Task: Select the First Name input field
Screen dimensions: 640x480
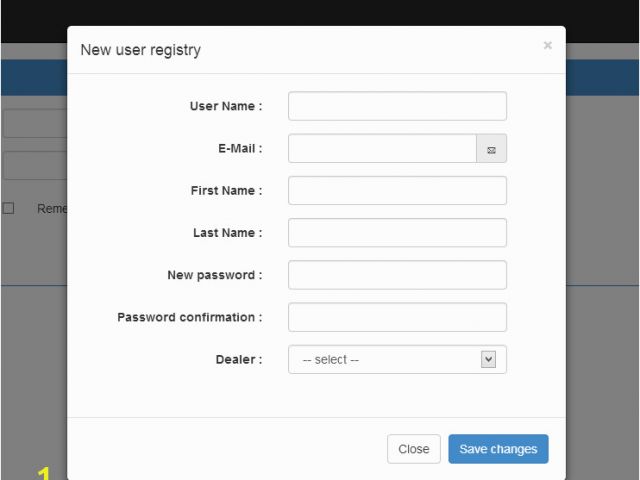Action: 397,191
